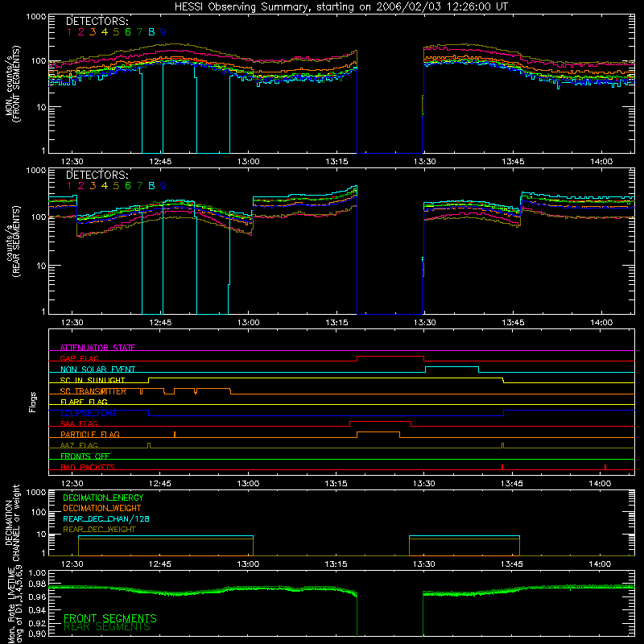Select red detector 1 in front segments legend
Screen dimensions: 644x644
(69, 32)
